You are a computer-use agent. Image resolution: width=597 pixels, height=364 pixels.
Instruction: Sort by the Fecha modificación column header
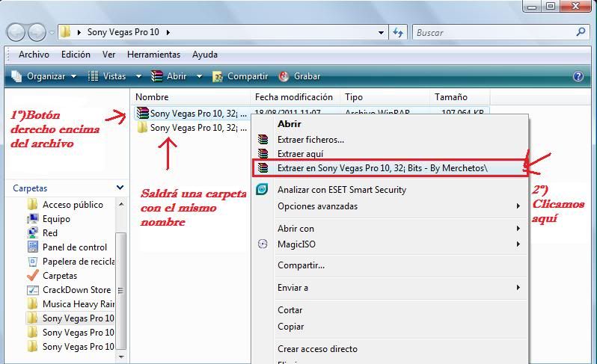pyautogui.click(x=296, y=97)
